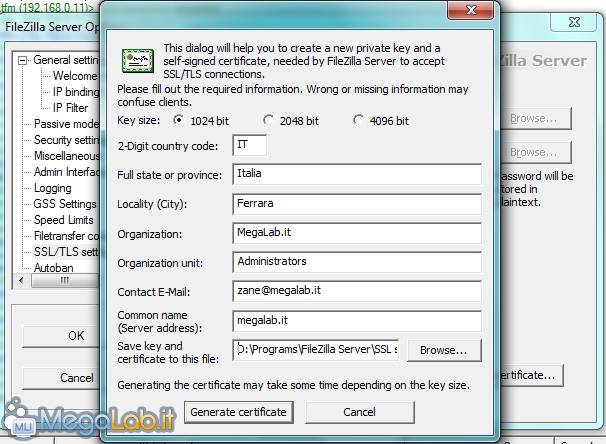The width and height of the screenshot is (606, 444).
Task: Click the options tree horizontal scrollbar thumb
Action: tap(65, 281)
